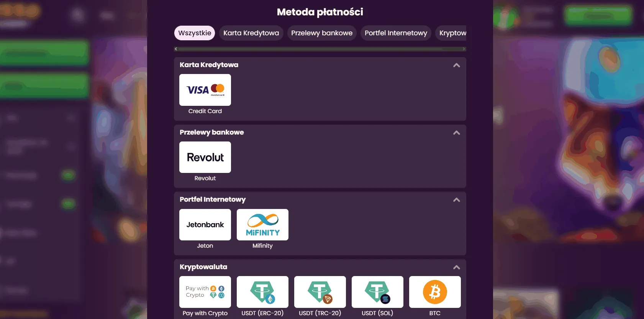Collapse the Kryptowaluta section

(456, 267)
